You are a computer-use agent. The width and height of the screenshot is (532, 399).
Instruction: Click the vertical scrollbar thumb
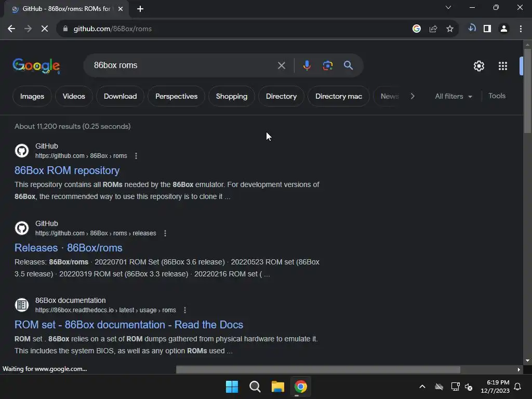[x=527, y=91]
